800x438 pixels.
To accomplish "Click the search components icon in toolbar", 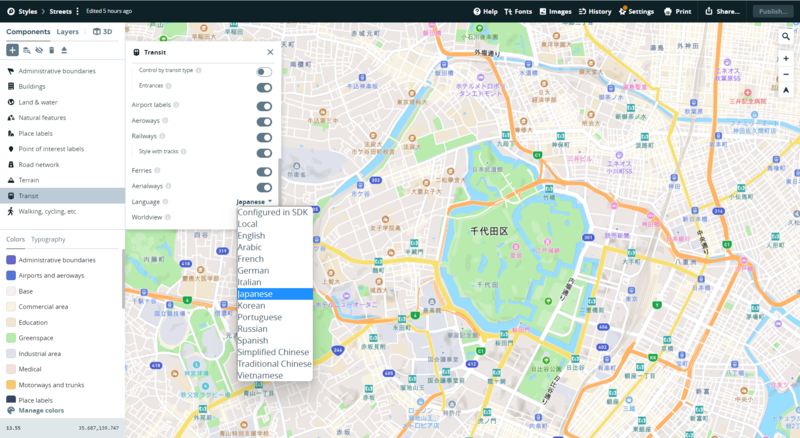I will point(27,50).
